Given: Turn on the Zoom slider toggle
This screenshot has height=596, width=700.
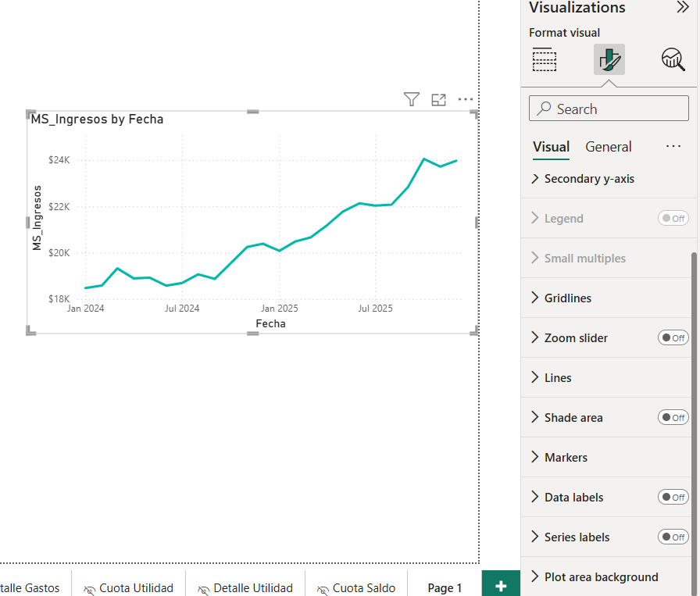Looking at the screenshot, I should (673, 338).
